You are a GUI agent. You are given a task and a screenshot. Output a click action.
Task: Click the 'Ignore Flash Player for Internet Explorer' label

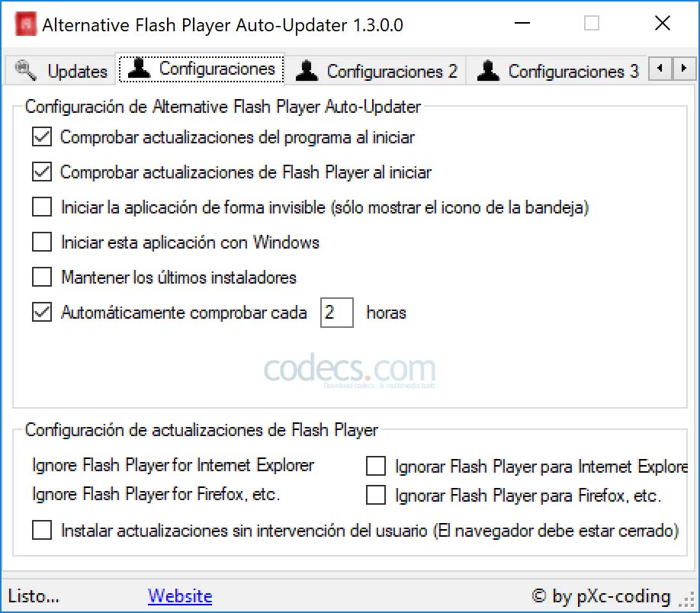[x=173, y=465]
